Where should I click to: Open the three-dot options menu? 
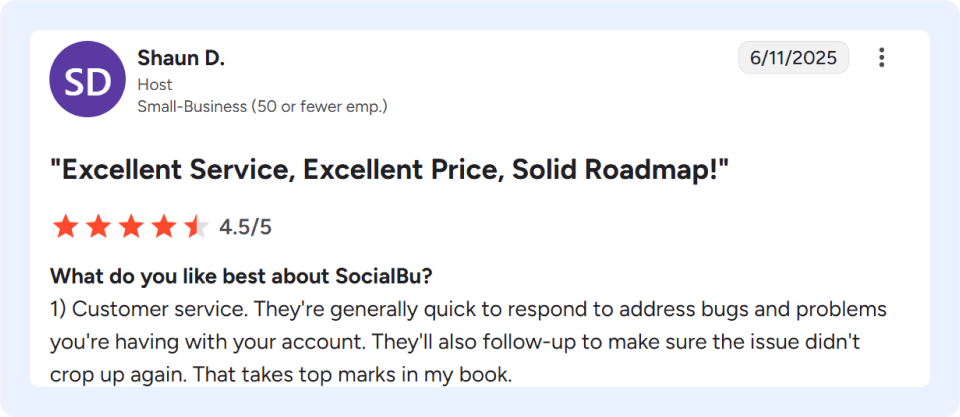(x=882, y=58)
